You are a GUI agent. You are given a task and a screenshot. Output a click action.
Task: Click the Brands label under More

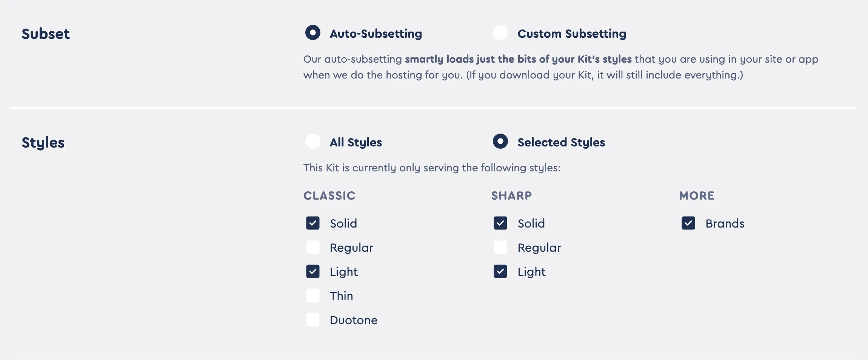[724, 223]
